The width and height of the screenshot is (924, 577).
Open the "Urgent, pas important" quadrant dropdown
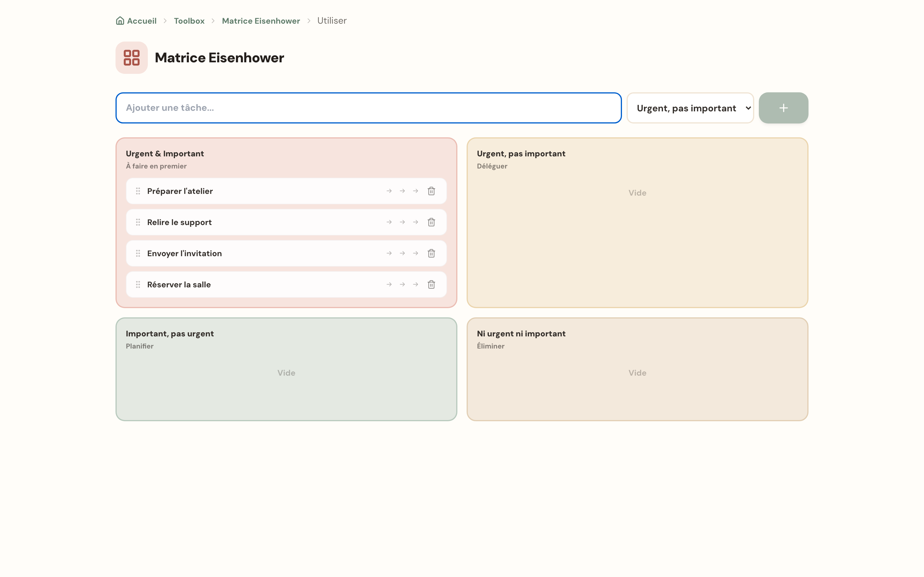690,108
